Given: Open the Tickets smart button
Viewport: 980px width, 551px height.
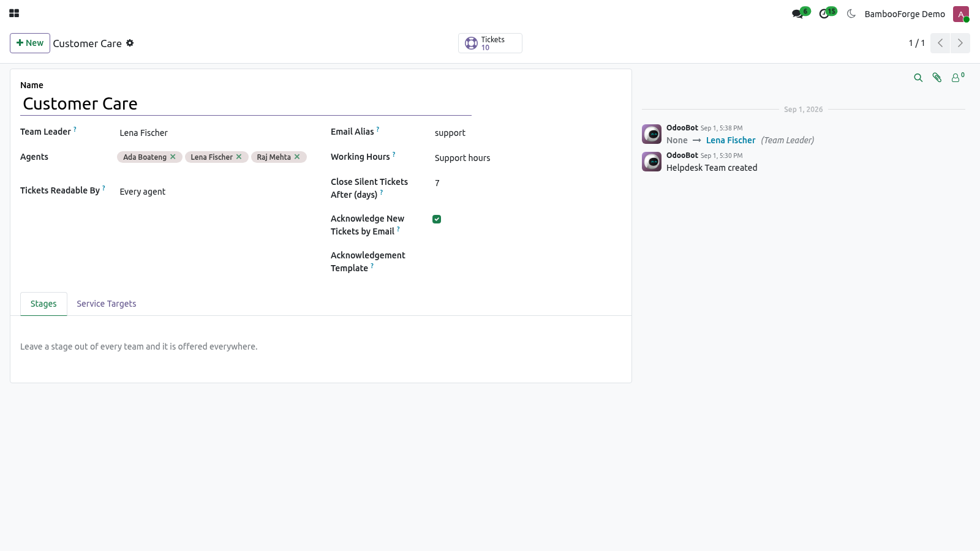Looking at the screenshot, I should click(x=490, y=43).
